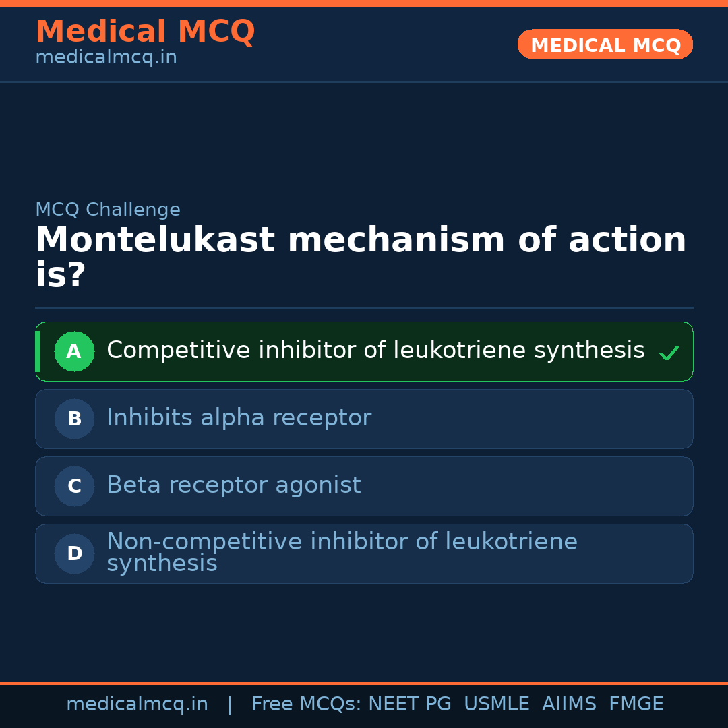The image size is (728, 728).
Task: Pick the "Beta receptor agonist" answer text
Action: pos(233,485)
